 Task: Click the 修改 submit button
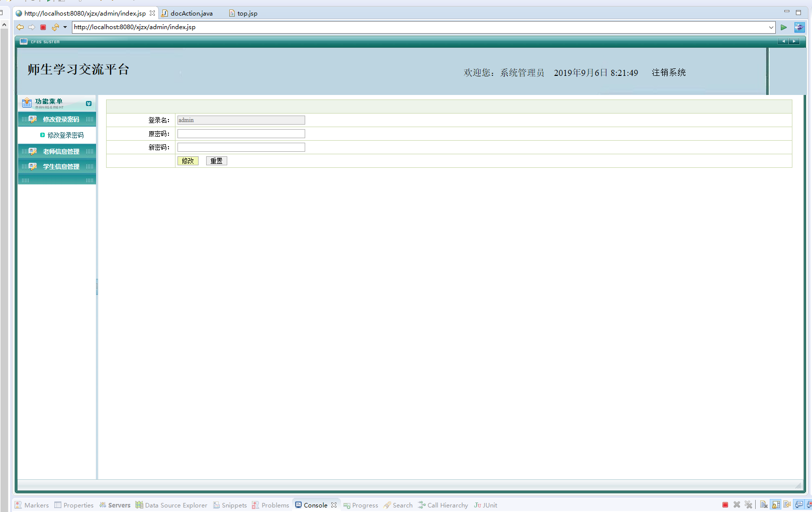188,161
